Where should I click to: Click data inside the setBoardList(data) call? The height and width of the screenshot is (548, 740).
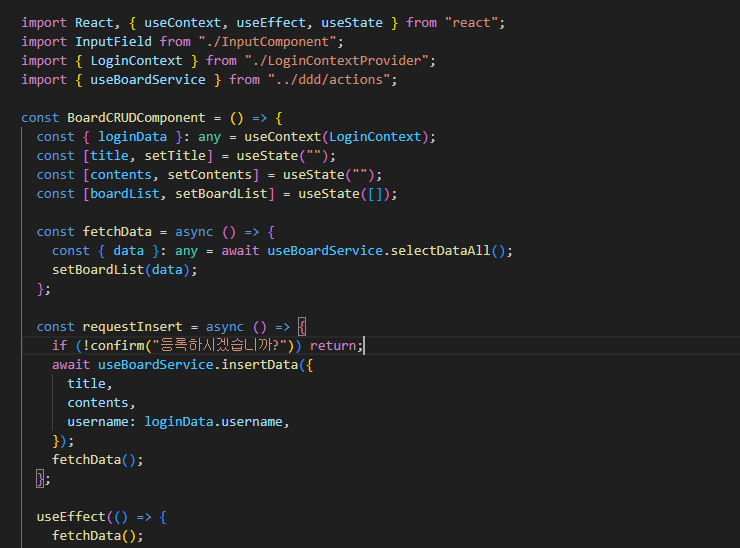pyautogui.click(x=167, y=270)
